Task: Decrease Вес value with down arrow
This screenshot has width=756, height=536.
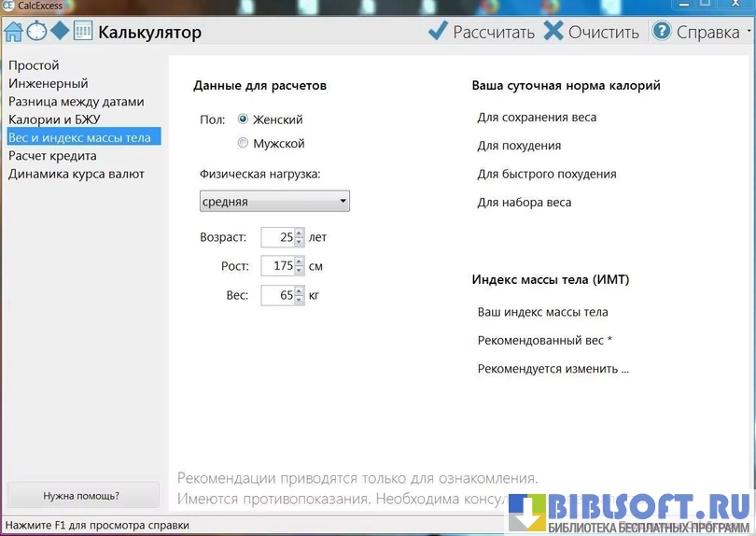Action: [x=300, y=301]
